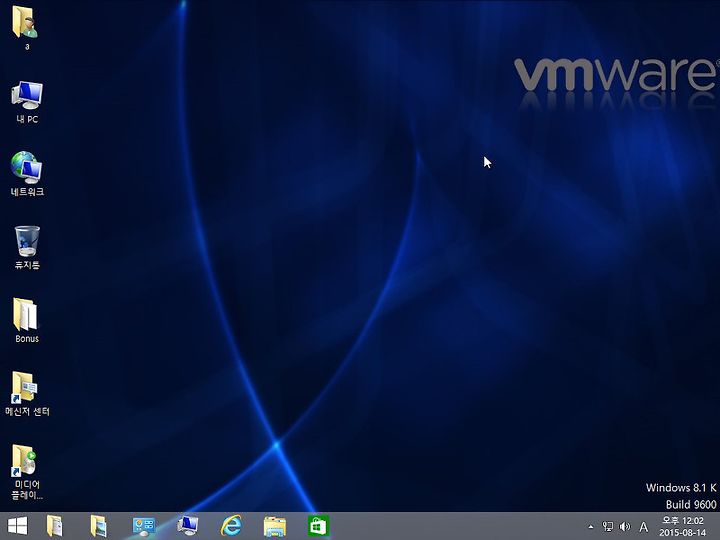Image resolution: width=720 pixels, height=540 pixels.
Task: Open the This PC monitor icon in the taskbar
Action: click(x=187, y=526)
